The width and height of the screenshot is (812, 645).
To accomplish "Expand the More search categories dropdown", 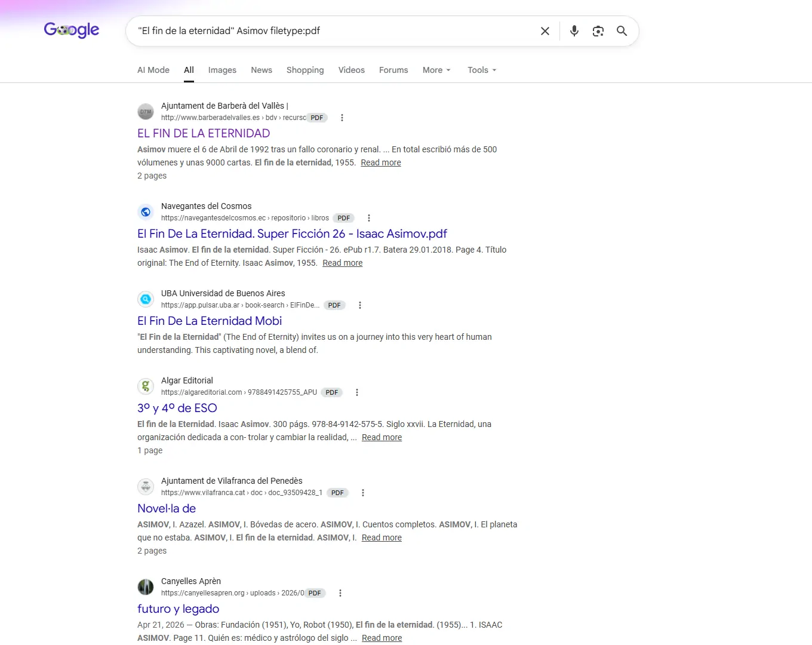I will click(x=436, y=70).
